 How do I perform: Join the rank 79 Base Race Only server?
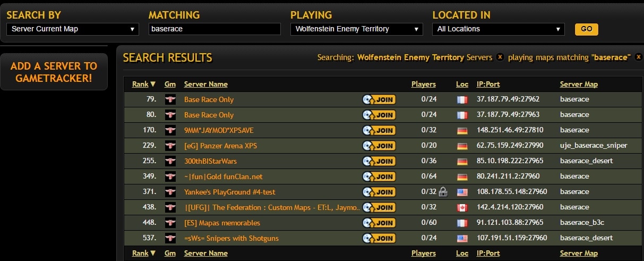tap(379, 99)
